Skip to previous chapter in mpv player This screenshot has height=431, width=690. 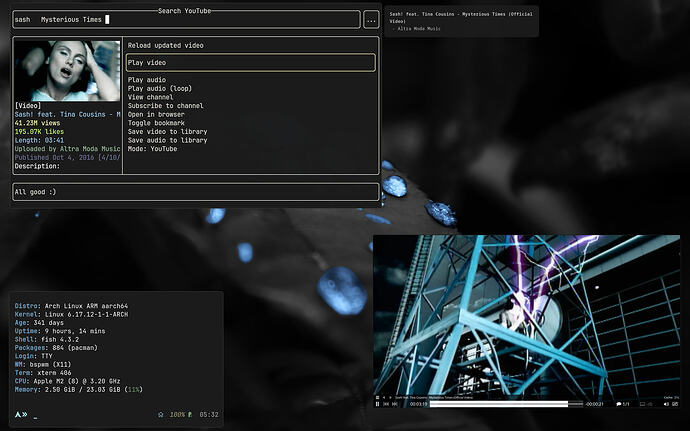coord(386,404)
